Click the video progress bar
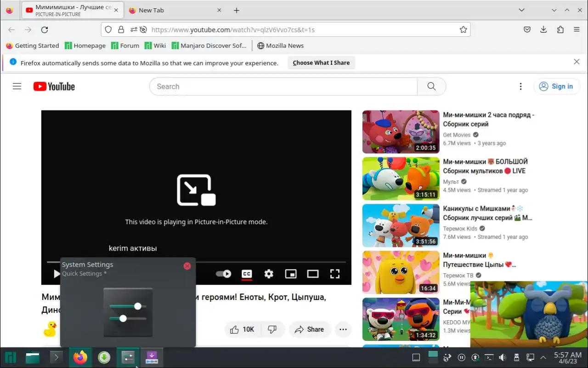Viewport: 588px width, 368px height. [196, 262]
